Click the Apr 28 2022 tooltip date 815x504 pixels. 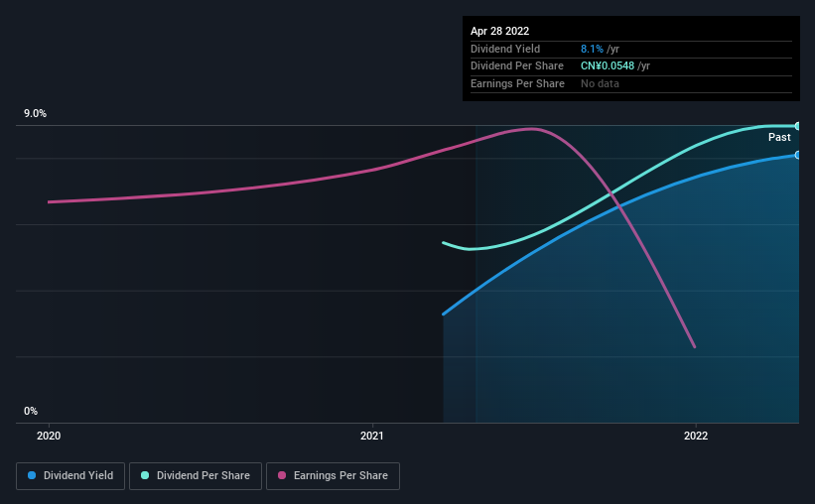(x=499, y=31)
